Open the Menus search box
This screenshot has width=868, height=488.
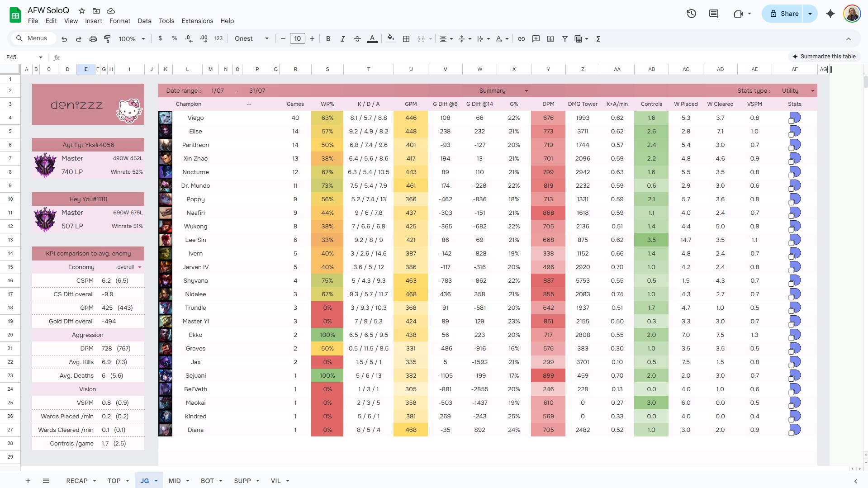tap(33, 38)
